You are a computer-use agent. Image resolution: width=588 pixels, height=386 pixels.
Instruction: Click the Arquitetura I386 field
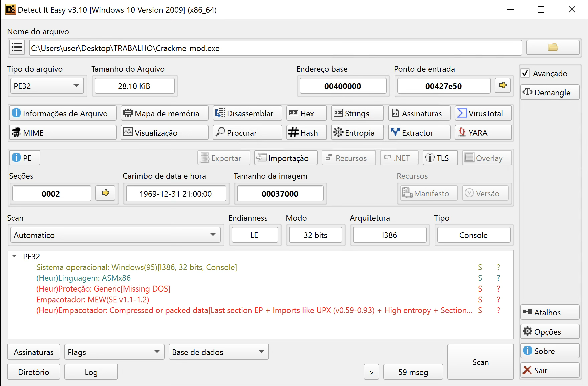(390, 235)
